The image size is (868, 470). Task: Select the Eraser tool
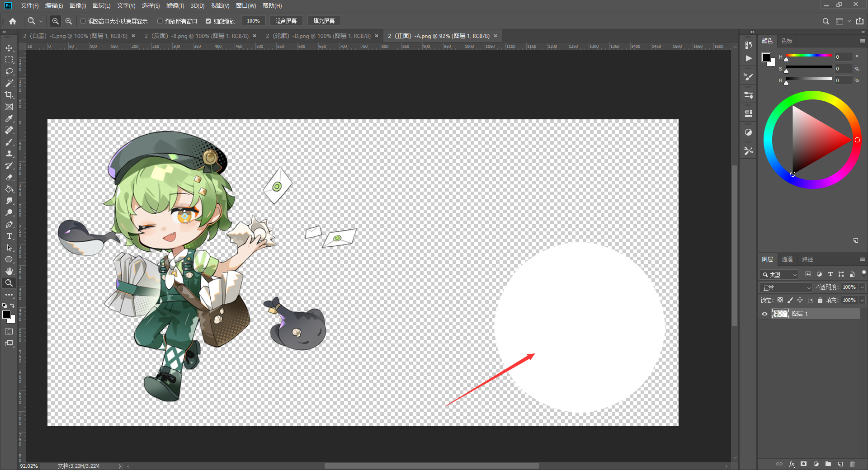click(x=9, y=177)
